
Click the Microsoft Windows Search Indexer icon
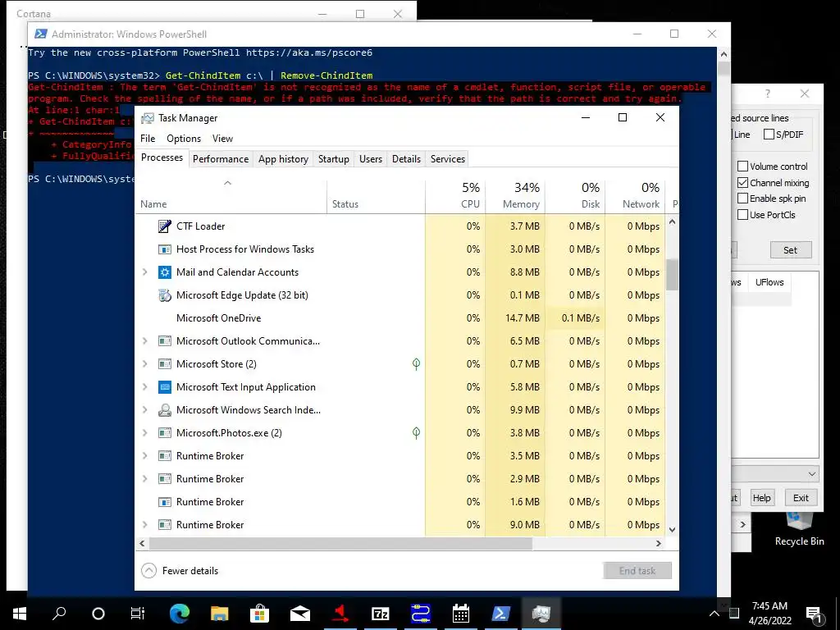(x=164, y=410)
